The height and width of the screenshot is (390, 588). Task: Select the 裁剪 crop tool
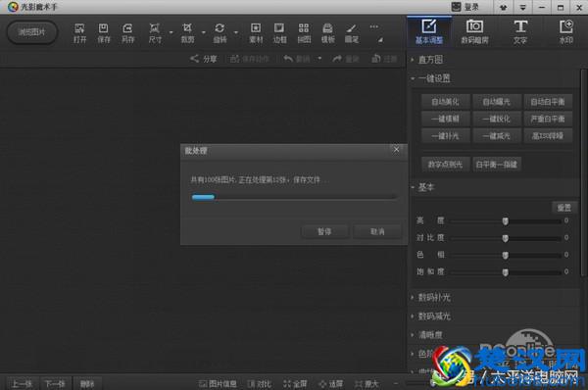[x=187, y=28]
